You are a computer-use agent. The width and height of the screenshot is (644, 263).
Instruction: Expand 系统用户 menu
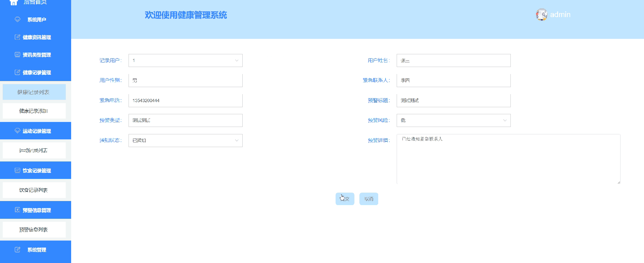coord(36,19)
